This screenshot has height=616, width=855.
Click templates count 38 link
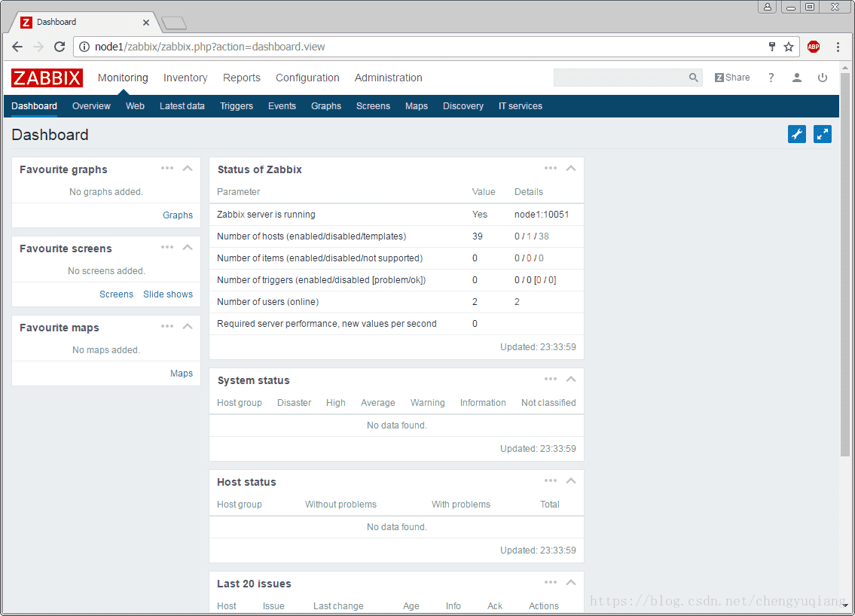[544, 236]
